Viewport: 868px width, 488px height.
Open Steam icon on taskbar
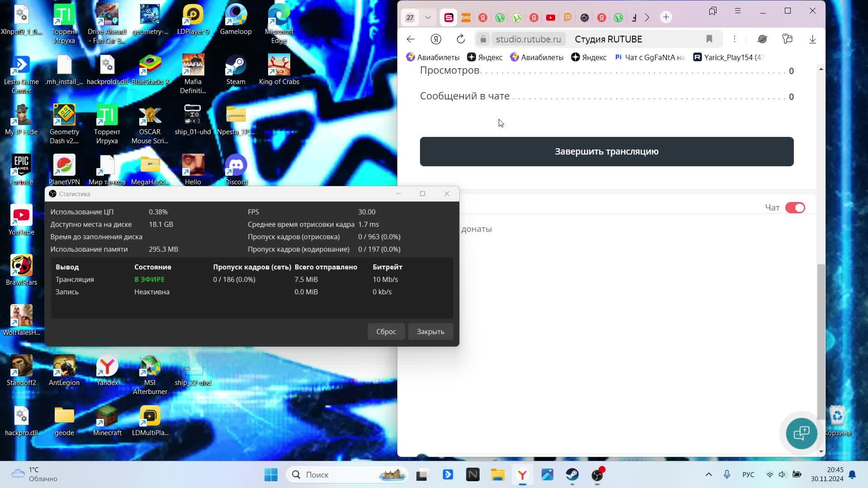(572, 475)
